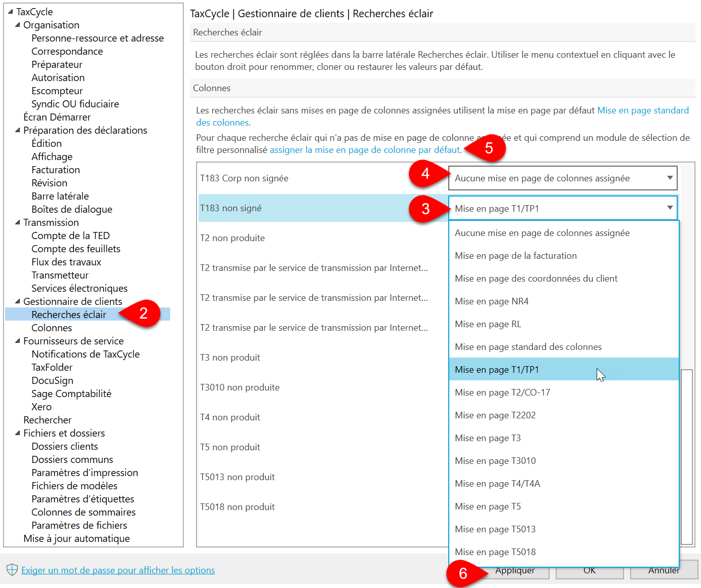Select T2 non produite row
Screen dimensions: 701x588
point(322,238)
